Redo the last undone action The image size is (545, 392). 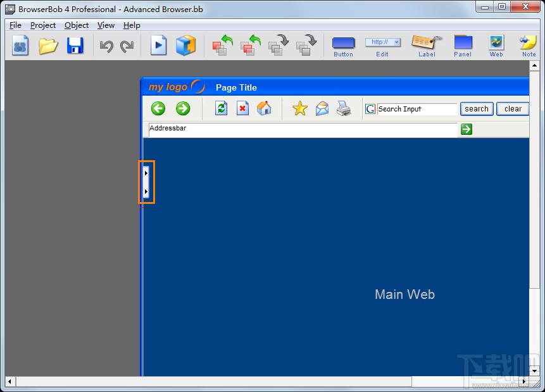[x=127, y=46]
